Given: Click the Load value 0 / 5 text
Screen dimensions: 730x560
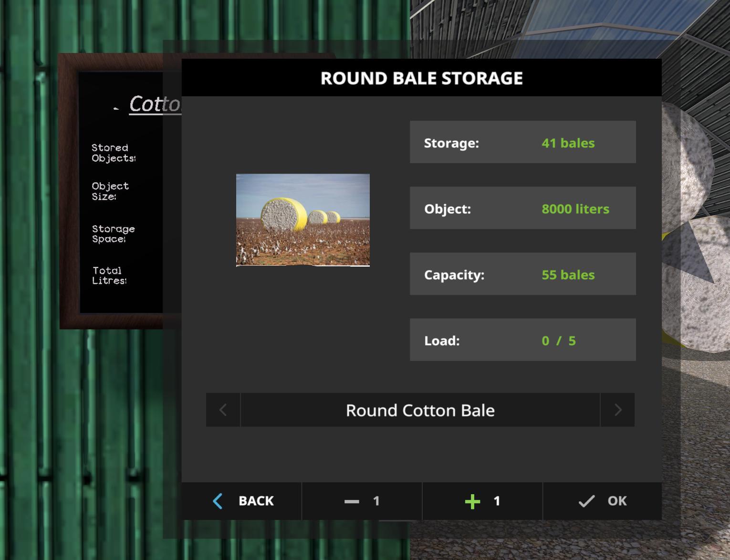Looking at the screenshot, I should pyautogui.click(x=558, y=341).
